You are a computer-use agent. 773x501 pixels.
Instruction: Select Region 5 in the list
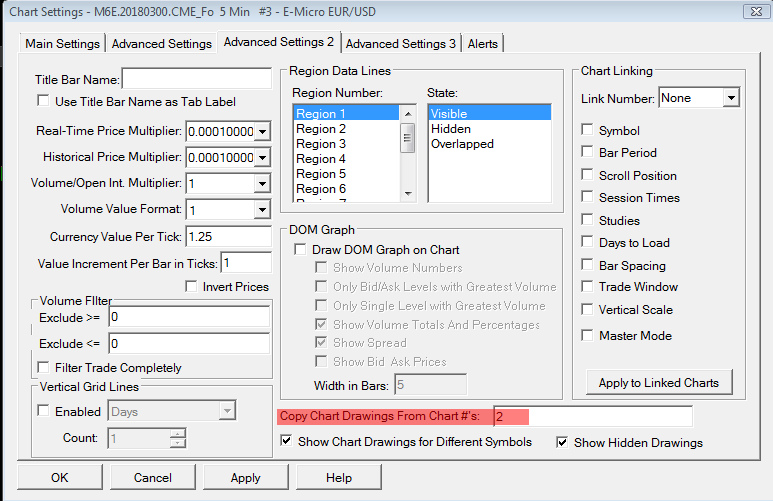(x=346, y=174)
